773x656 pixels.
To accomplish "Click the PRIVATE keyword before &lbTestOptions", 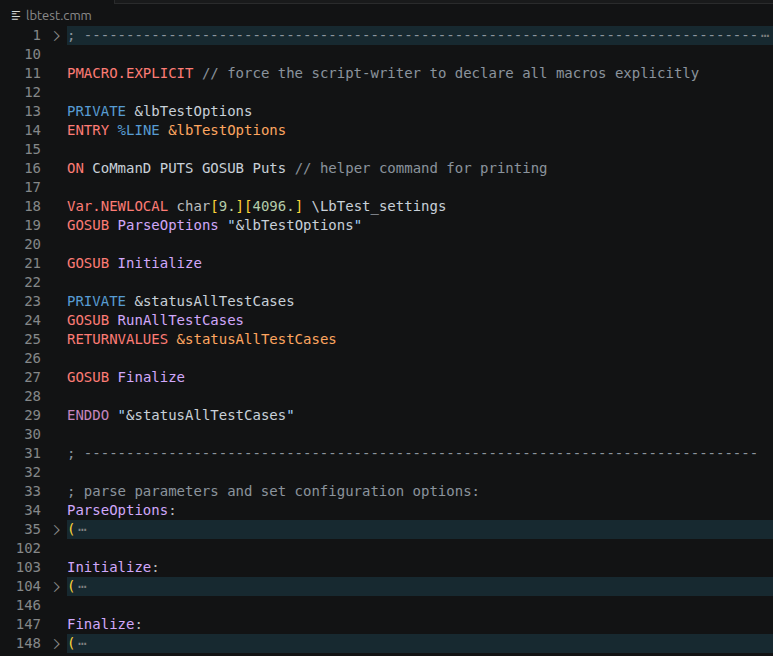I will (96, 111).
